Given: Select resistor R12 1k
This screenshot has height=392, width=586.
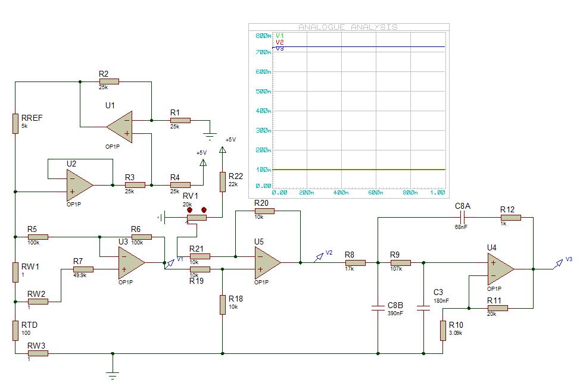Looking at the screenshot, I should [x=510, y=217].
